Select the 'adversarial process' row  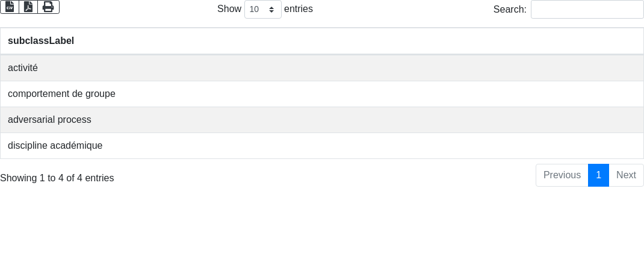49,120
